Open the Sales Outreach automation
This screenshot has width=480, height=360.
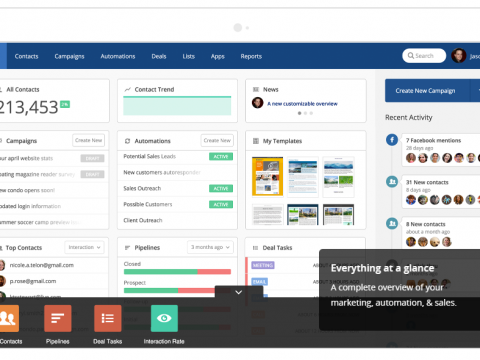(x=142, y=188)
